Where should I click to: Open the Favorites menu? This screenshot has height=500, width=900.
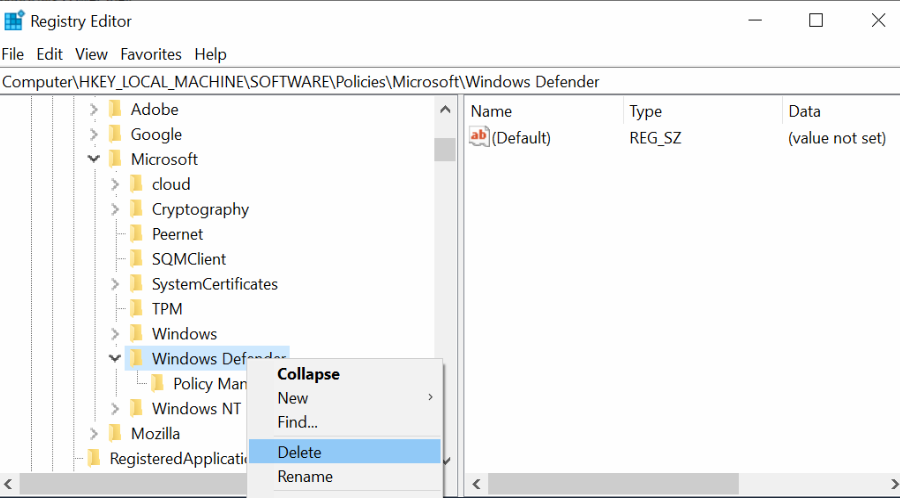151,54
